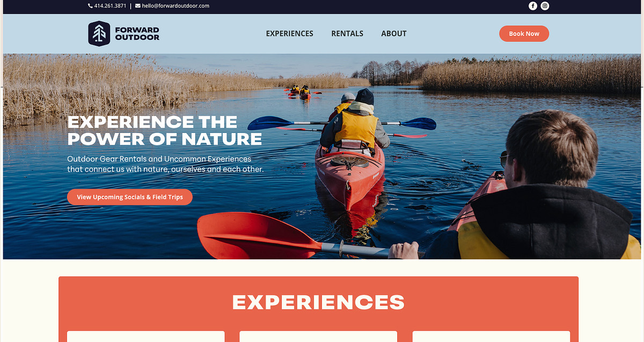Click the envelope icon beside the email address
The image size is (644, 342).
tap(138, 6)
